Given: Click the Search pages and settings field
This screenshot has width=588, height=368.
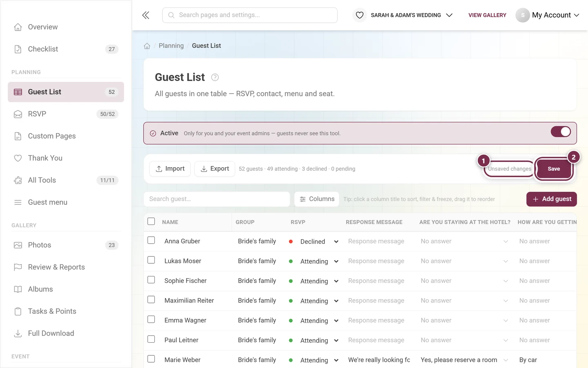Looking at the screenshot, I should pyautogui.click(x=250, y=15).
